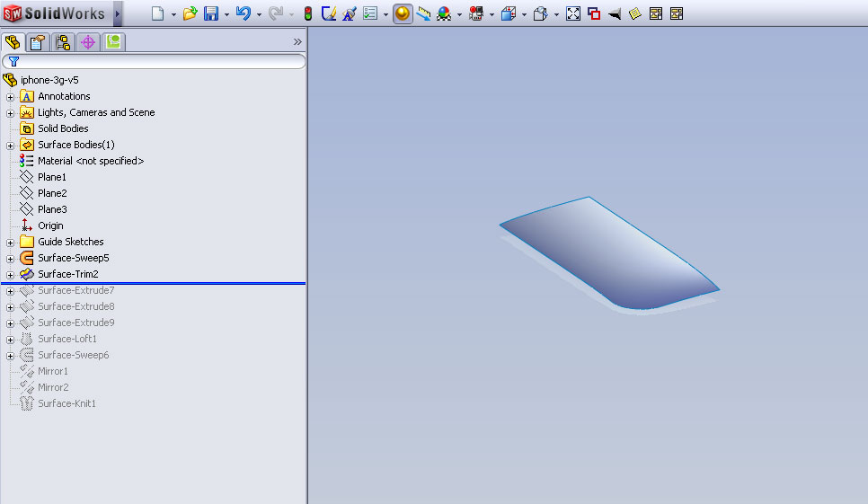
Task: Open the Section View dropdown arrow
Action: point(524,14)
